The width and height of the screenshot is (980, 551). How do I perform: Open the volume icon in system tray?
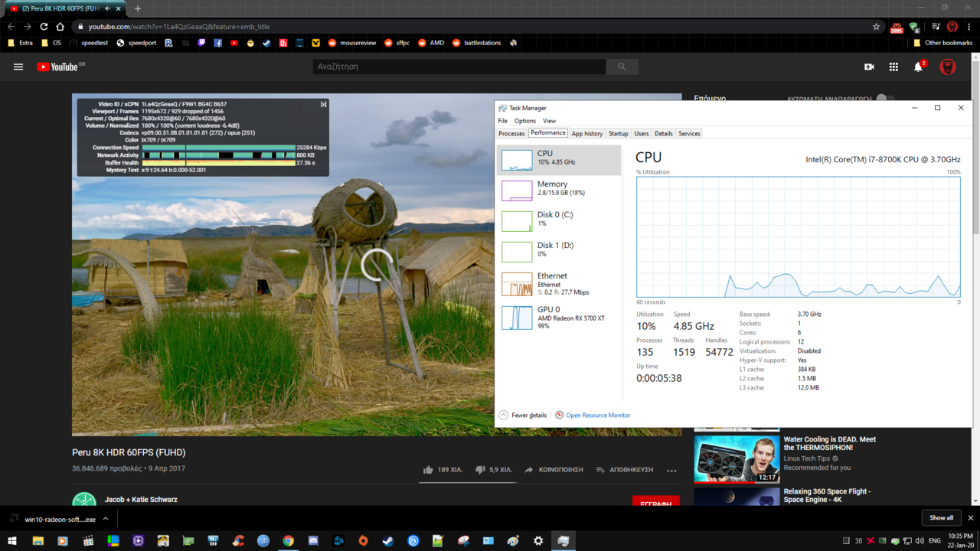[919, 541]
